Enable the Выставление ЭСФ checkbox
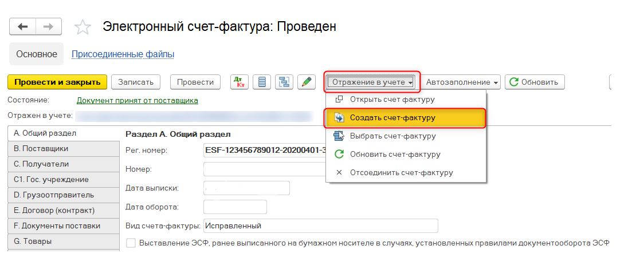This screenshot has width=644, height=265. point(131,243)
